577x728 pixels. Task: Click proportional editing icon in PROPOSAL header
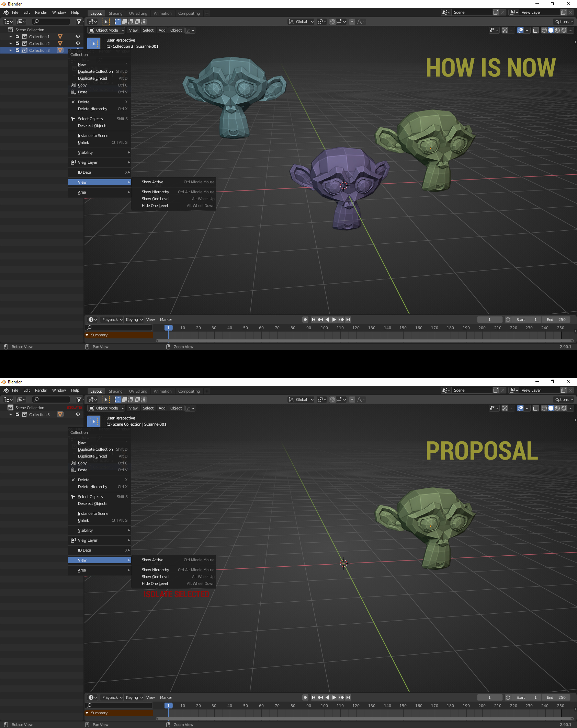point(352,400)
